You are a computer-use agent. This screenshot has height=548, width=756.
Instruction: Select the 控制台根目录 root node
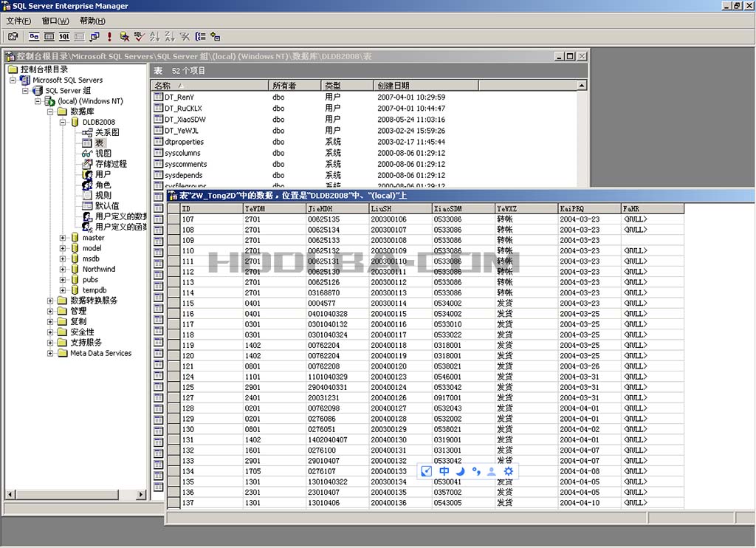44,69
